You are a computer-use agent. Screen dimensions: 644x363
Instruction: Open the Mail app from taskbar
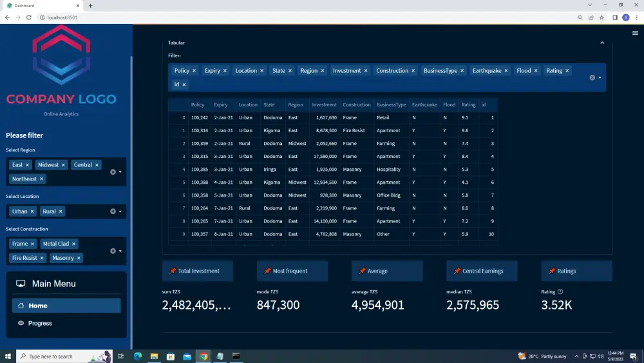(x=187, y=356)
